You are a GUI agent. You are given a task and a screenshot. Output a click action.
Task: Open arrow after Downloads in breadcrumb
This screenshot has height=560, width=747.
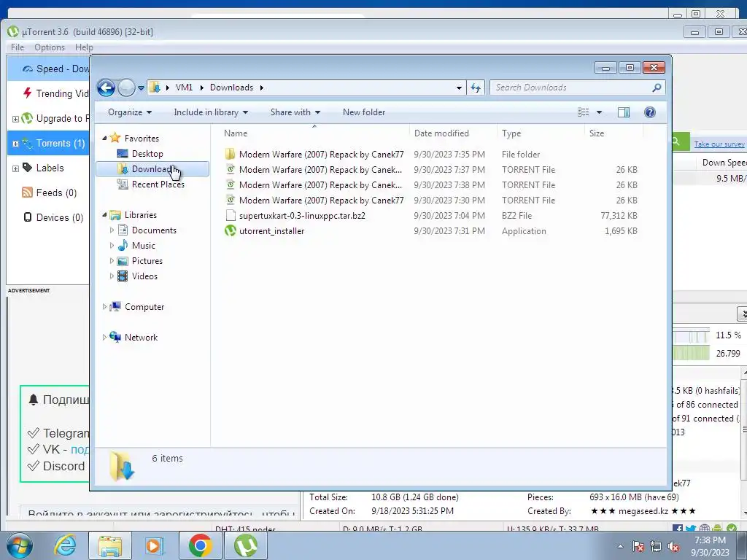[x=262, y=87]
